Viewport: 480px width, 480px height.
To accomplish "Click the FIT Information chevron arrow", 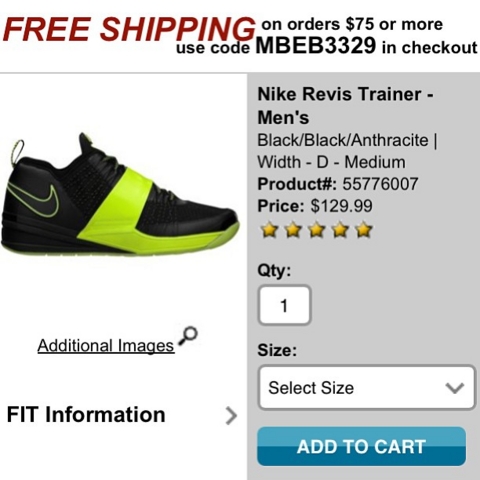I will pyautogui.click(x=231, y=415).
